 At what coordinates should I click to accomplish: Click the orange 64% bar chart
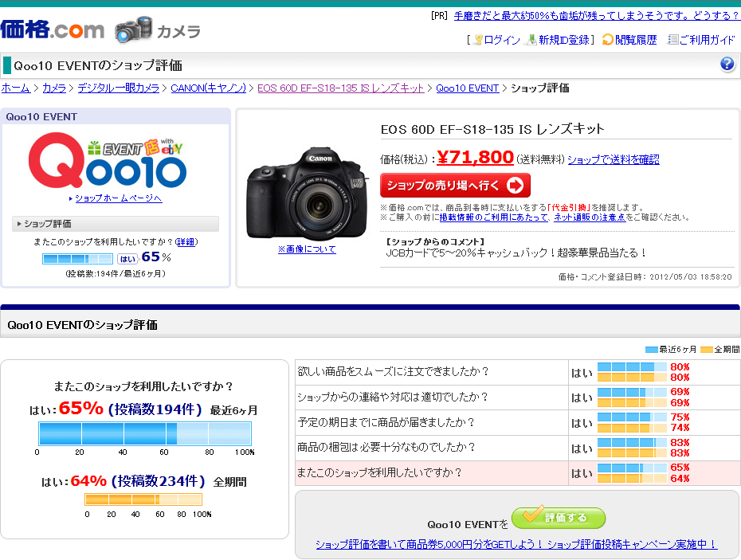[x=143, y=499]
